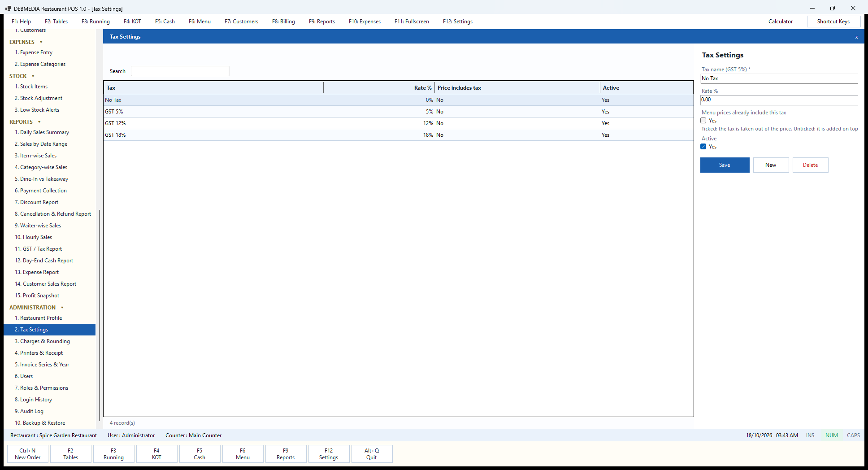Open F10: Expenses from the menu bar
The width and height of the screenshot is (868, 470).
365,22
